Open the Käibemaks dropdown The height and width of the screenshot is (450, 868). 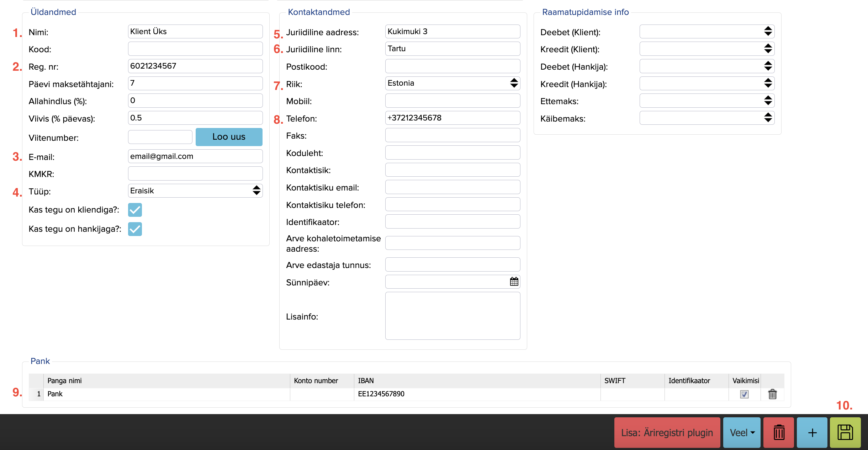click(x=706, y=118)
